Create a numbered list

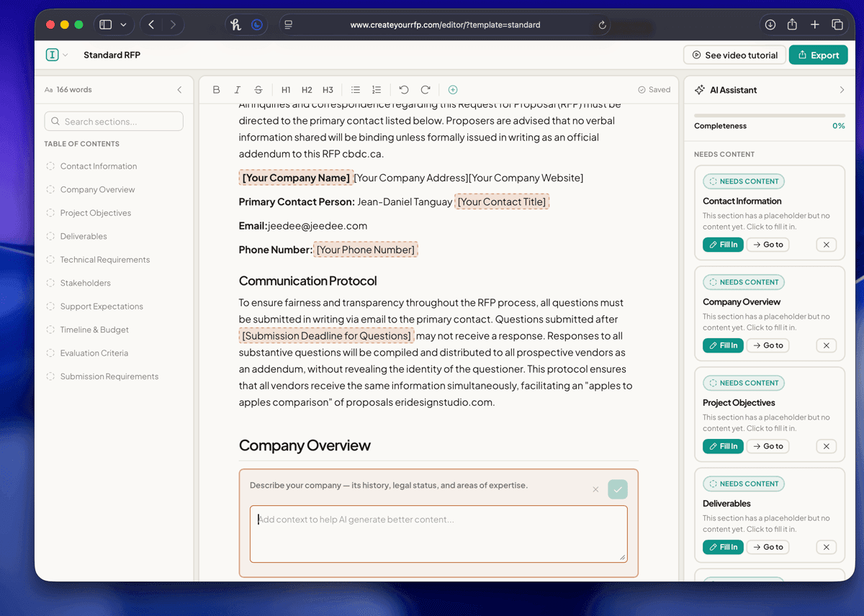[x=376, y=89]
